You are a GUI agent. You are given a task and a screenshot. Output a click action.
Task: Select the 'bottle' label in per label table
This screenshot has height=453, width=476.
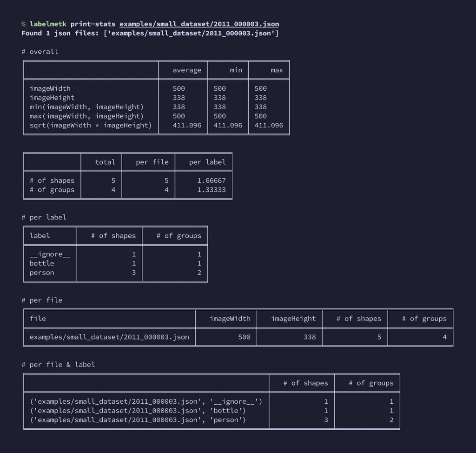[x=42, y=263]
